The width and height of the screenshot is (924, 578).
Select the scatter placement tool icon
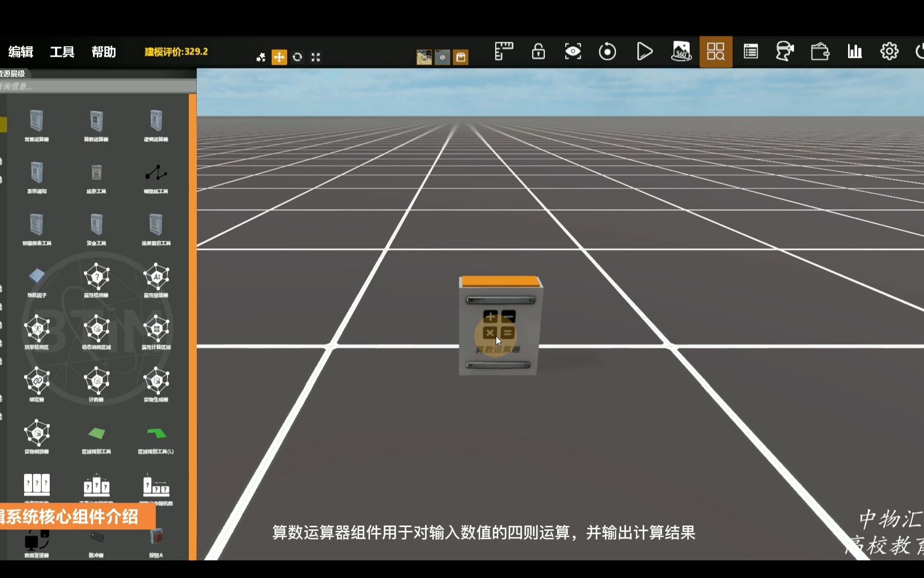(261, 57)
